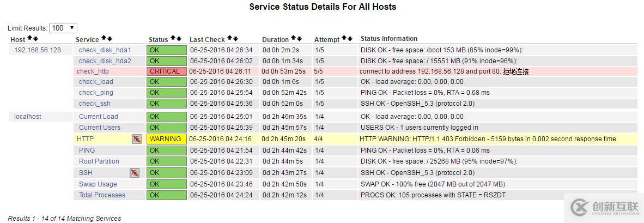Open the Current Load service link
Image resolution: width=644 pixels, height=223 pixels.
(98, 117)
